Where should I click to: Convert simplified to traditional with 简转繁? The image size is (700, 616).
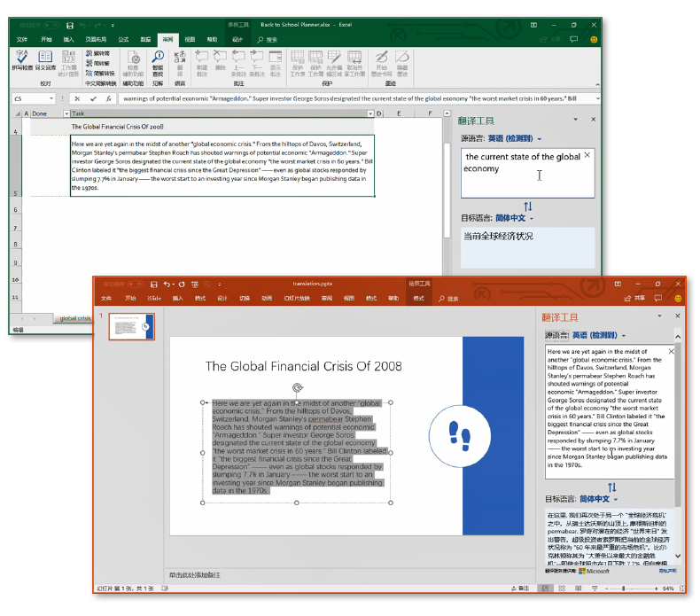click(x=97, y=63)
